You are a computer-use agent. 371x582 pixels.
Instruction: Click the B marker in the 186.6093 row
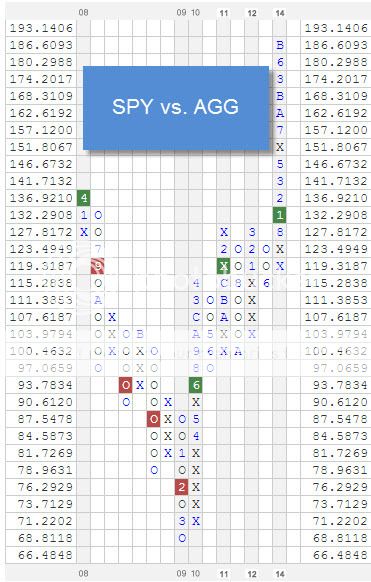280,45
